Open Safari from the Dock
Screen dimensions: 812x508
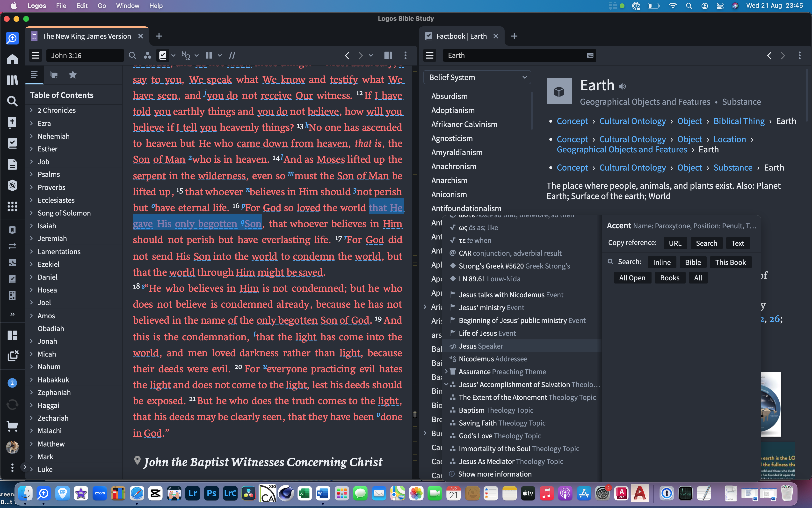coord(137,493)
